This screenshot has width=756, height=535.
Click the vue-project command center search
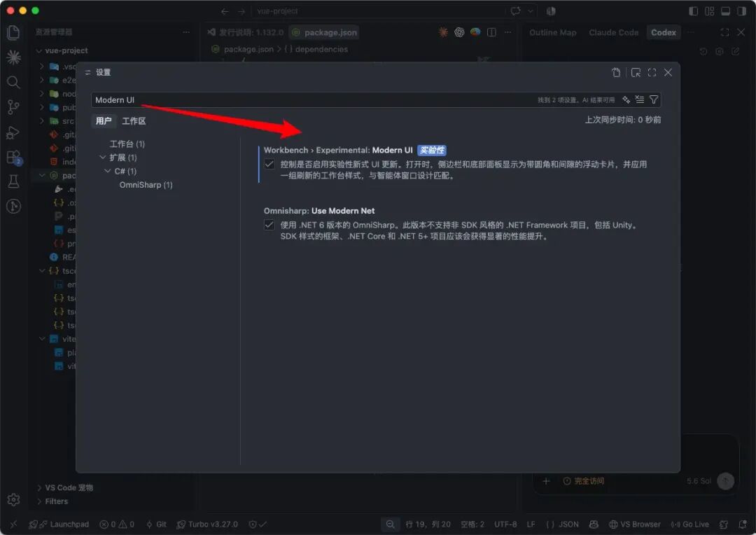(x=379, y=11)
